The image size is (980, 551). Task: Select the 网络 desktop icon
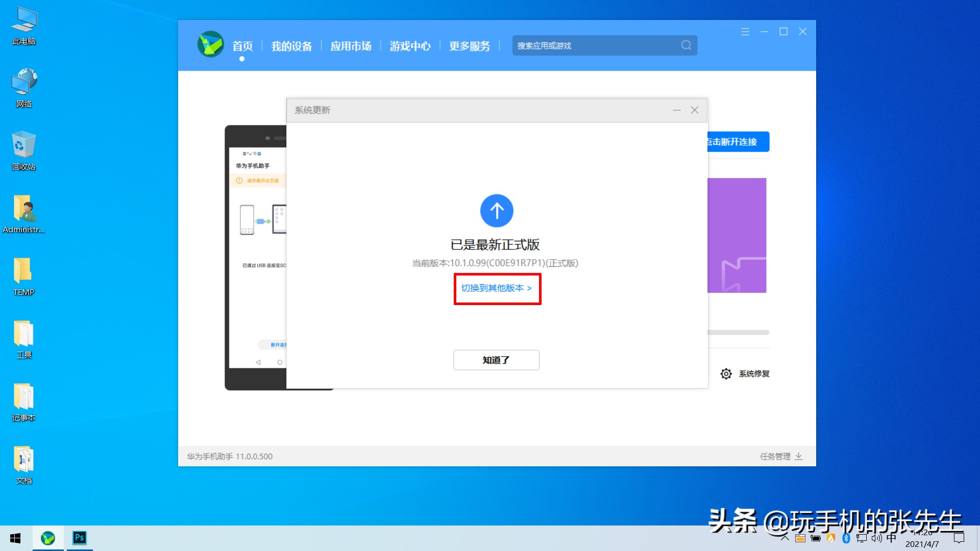24,88
